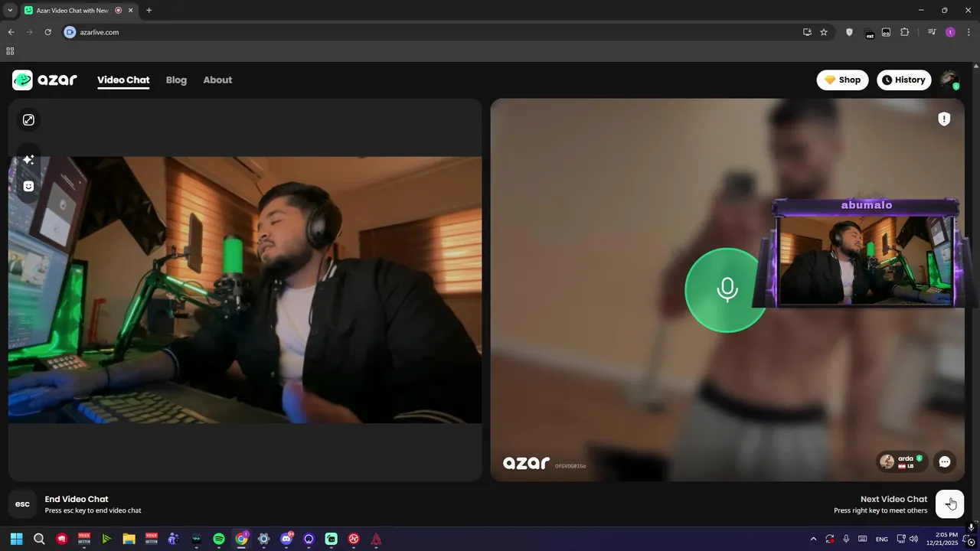Screen dimensions: 980x551
Task: Open Microsoft Teams from the taskbar
Action: pyautogui.click(x=174, y=539)
